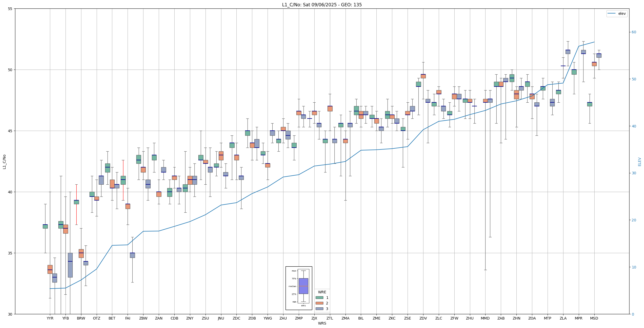Viewport: 644px width, 328px height.
Task: Click the left axis 45 tick label
Action: (10, 131)
